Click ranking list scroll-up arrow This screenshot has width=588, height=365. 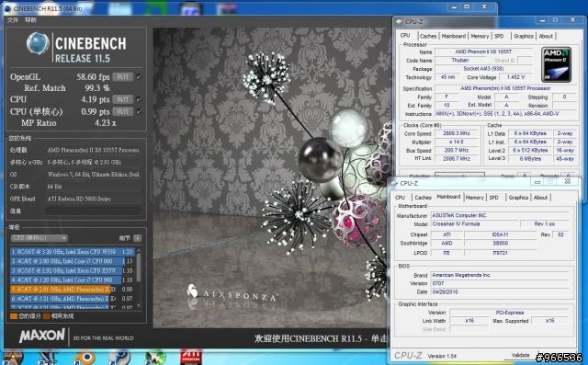pyautogui.click(x=139, y=250)
